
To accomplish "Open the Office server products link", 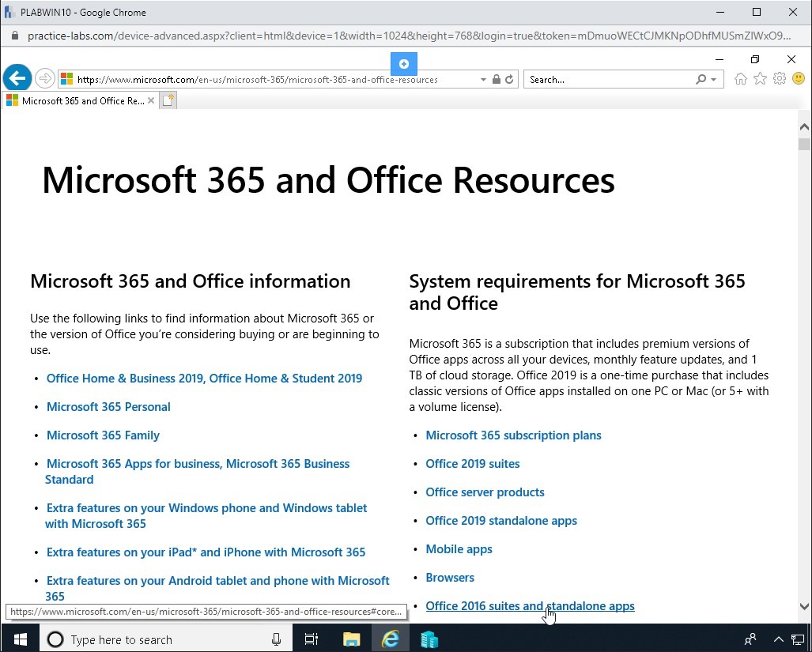I will pos(485,492).
